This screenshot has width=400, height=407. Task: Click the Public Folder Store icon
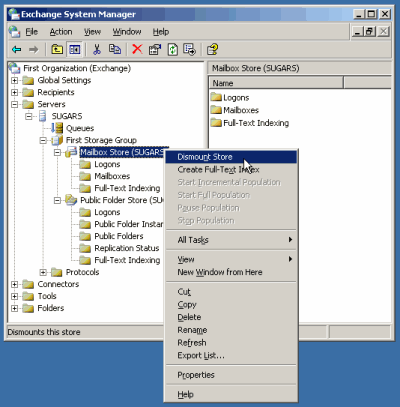click(x=71, y=200)
